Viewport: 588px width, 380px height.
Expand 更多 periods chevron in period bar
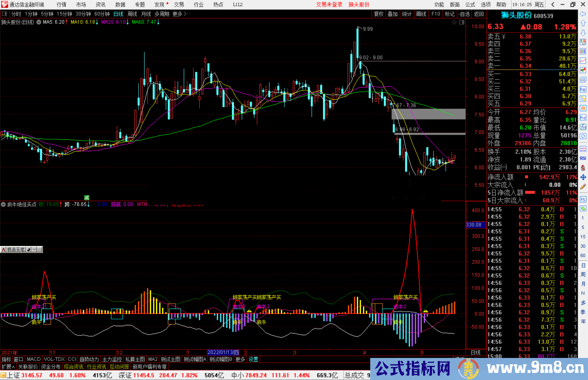click(x=185, y=14)
